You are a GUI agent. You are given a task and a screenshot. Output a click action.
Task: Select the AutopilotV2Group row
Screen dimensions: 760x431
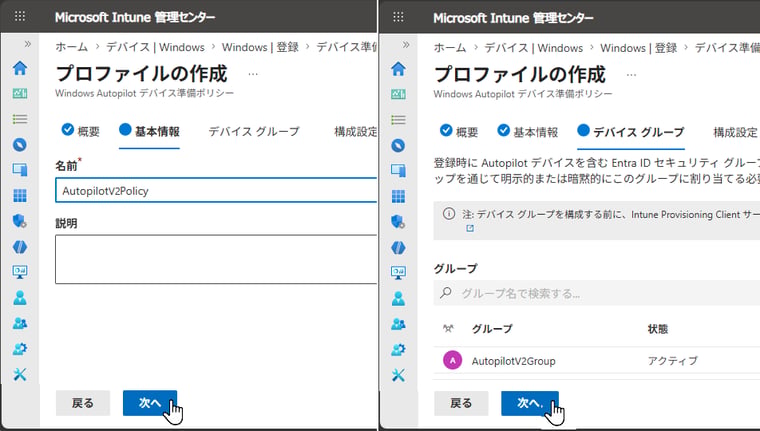click(x=597, y=361)
